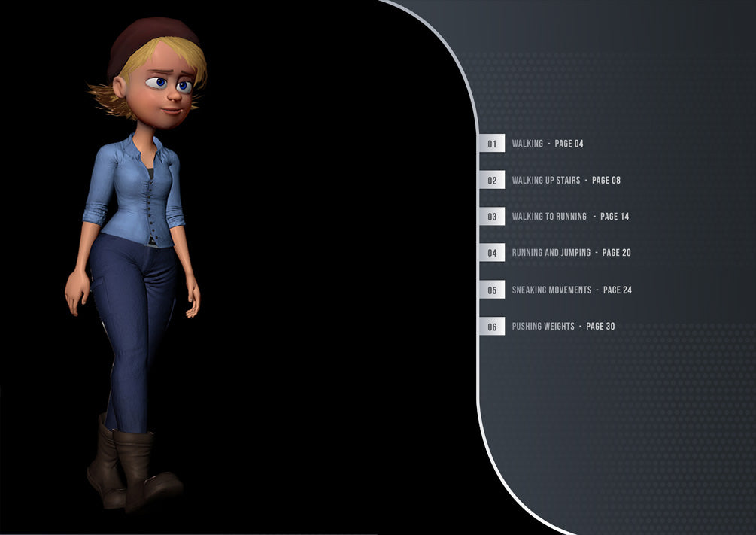Select the 02 chapter number badge
This screenshot has height=535, width=756.
pyautogui.click(x=493, y=180)
